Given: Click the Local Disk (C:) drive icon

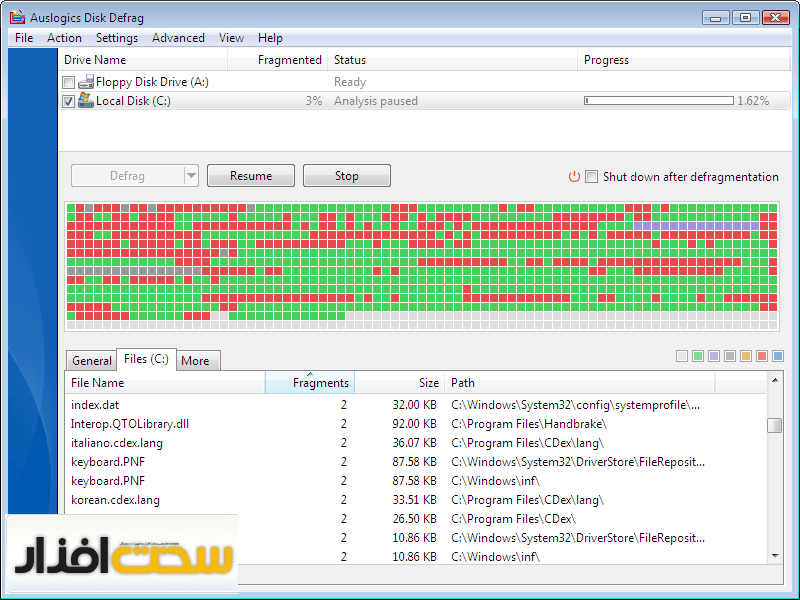Looking at the screenshot, I should (86, 101).
